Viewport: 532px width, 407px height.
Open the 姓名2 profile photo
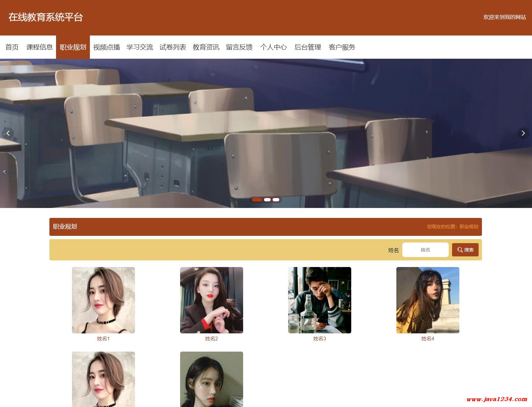212,300
